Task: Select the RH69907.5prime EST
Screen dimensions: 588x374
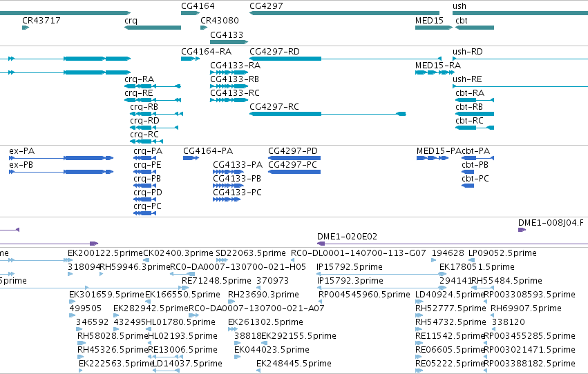Action: tap(493, 315)
